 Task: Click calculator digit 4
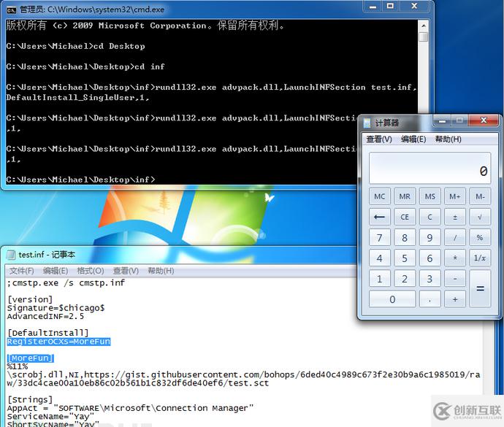click(x=380, y=258)
